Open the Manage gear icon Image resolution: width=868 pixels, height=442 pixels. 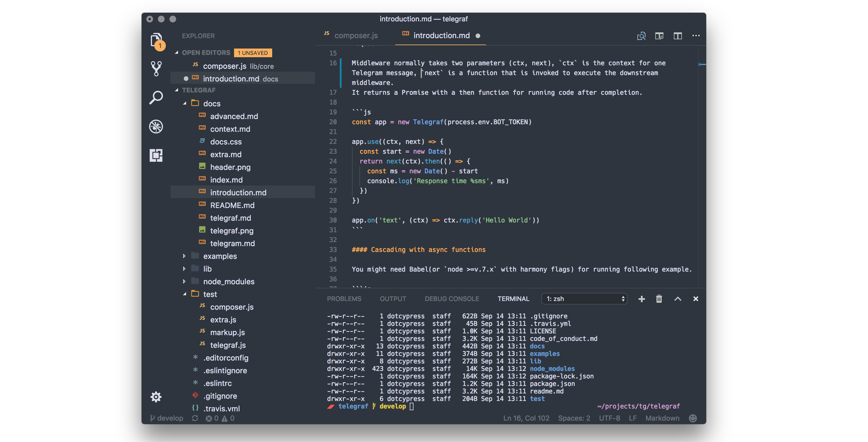click(x=156, y=397)
